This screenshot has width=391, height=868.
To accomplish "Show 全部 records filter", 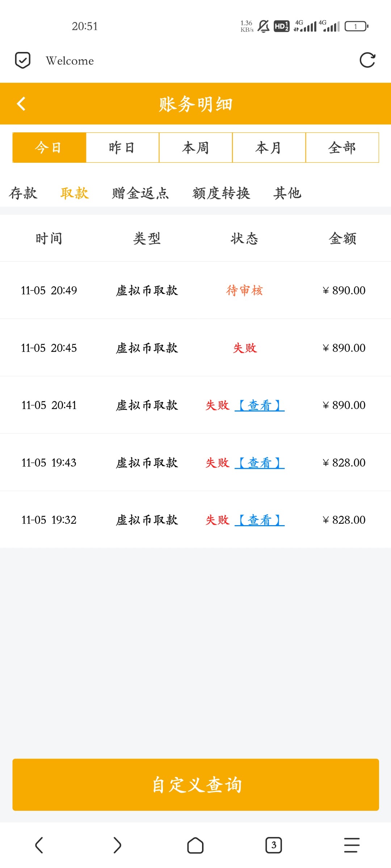I will point(342,148).
